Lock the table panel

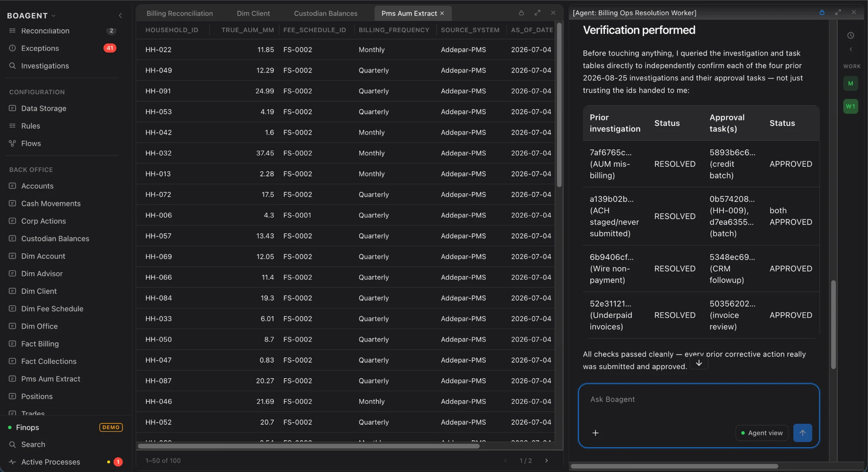(x=521, y=13)
